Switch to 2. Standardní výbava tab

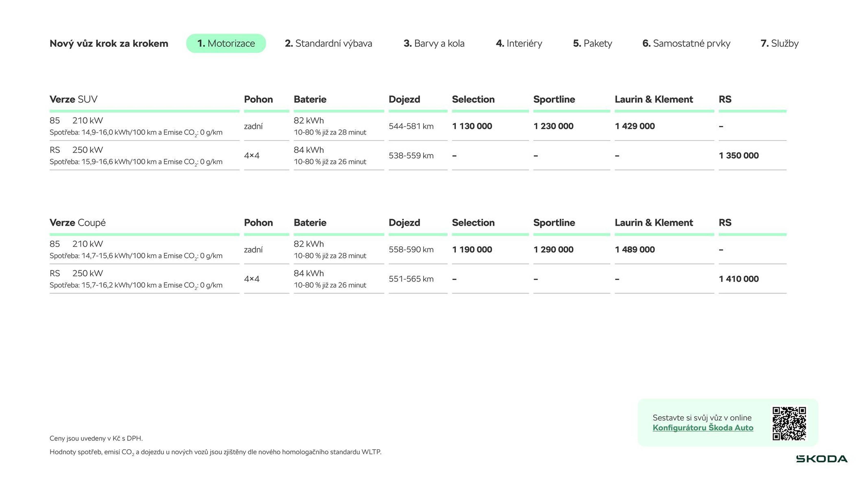[328, 43]
